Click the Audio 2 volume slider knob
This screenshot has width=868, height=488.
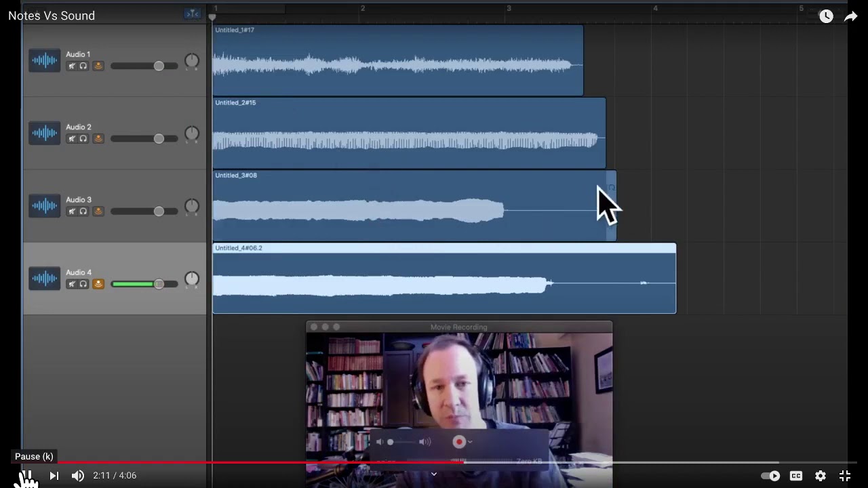(159, 138)
